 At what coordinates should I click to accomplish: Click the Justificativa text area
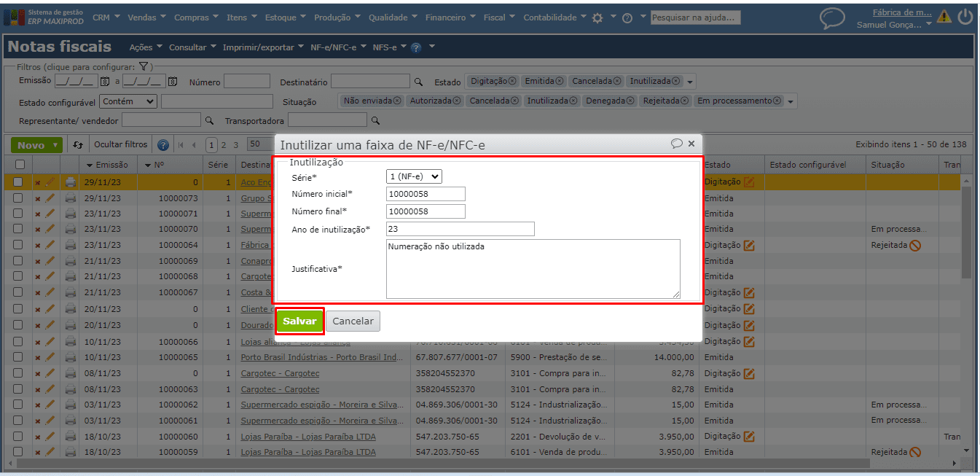(533, 269)
